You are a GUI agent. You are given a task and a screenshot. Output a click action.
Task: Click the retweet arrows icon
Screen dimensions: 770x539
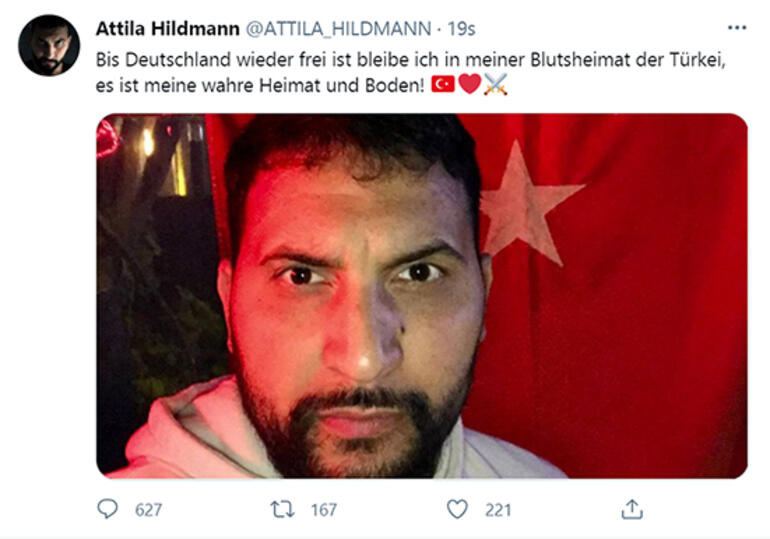(x=282, y=509)
